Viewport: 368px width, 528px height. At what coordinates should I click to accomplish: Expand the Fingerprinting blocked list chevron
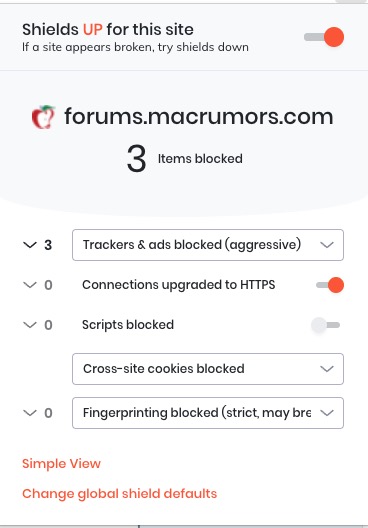click(x=30, y=413)
